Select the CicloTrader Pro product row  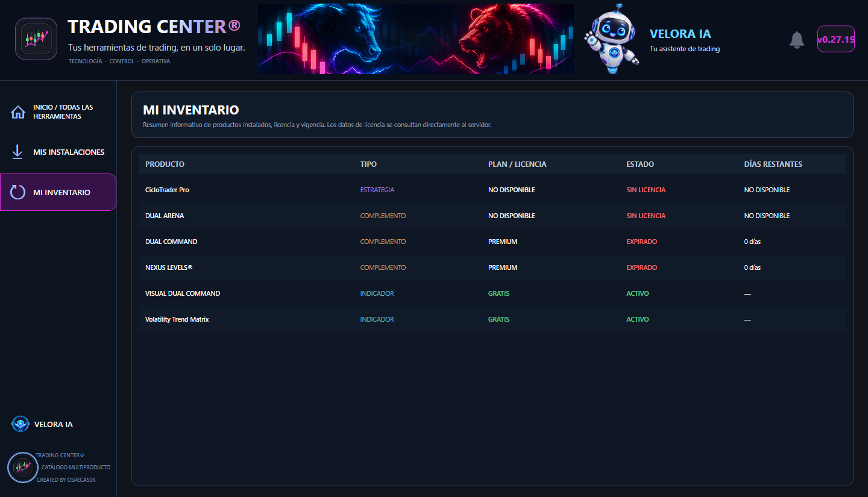[492, 190]
